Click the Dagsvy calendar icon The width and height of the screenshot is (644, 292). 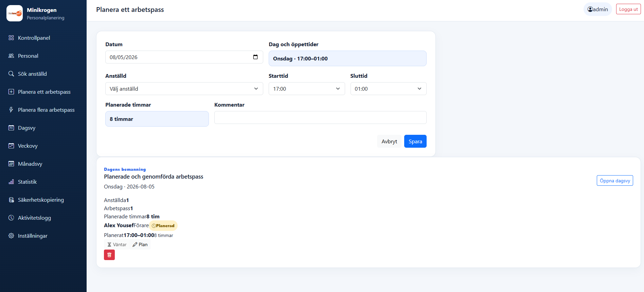point(11,128)
